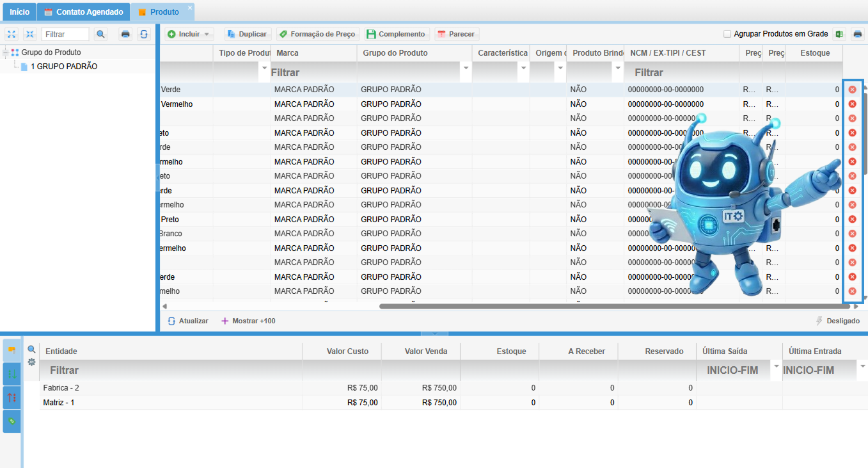Image resolution: width=868 pixels, height=468 pixels.
Task: Open the Produto Brinde column filter dropdown
Action: (x=617, y=68)
